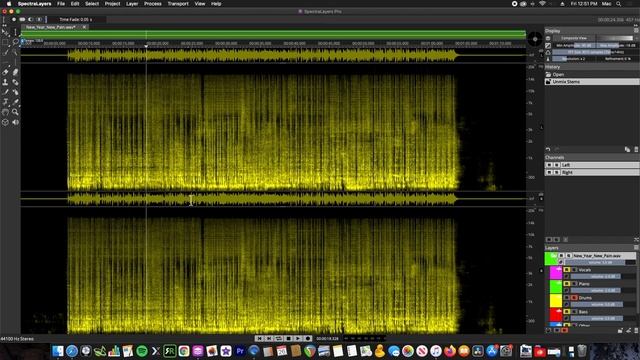Select the arrow transform tool

click(x=5, y=32)
